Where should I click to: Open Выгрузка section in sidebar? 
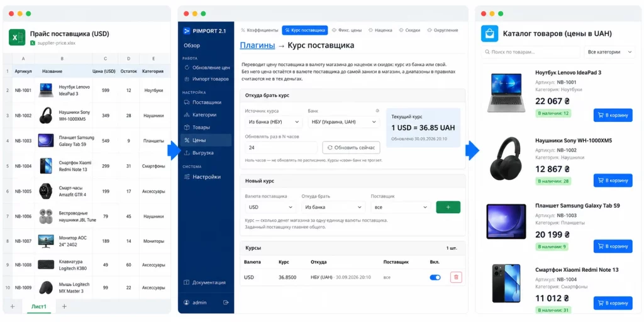coord(198,153)
